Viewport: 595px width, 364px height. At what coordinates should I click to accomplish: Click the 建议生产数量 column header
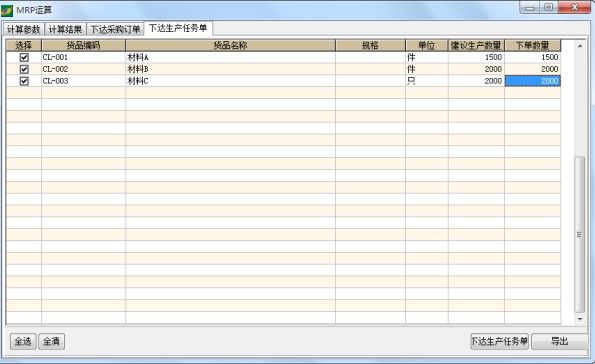click(x=476, y=46)
